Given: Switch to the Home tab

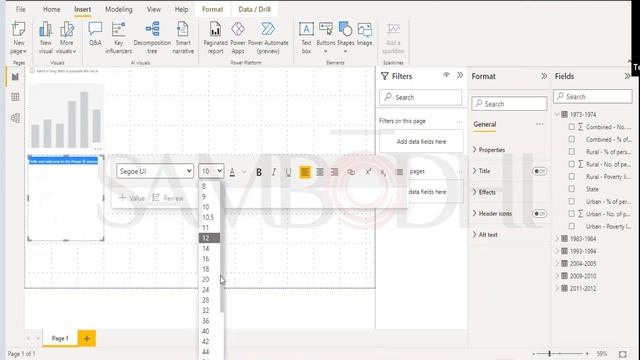Looking at the screenshot, I should pos(51,9).
